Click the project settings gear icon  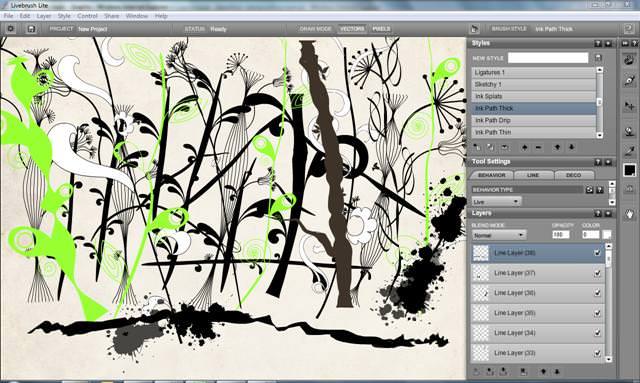[11, 29]
